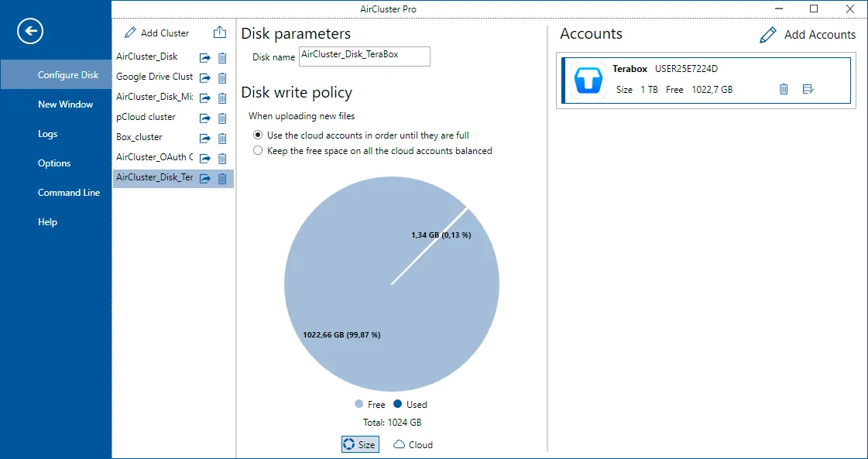This screenshot has height=459, width=868.
Task: Select the pCloud cluster entry
Action: point(146,117)
